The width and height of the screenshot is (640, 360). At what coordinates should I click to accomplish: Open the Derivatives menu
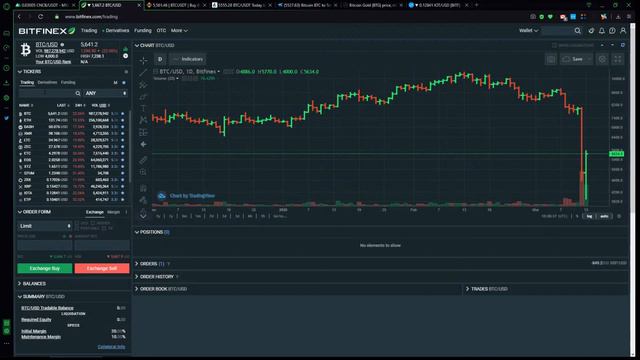(x=116, y=31)
